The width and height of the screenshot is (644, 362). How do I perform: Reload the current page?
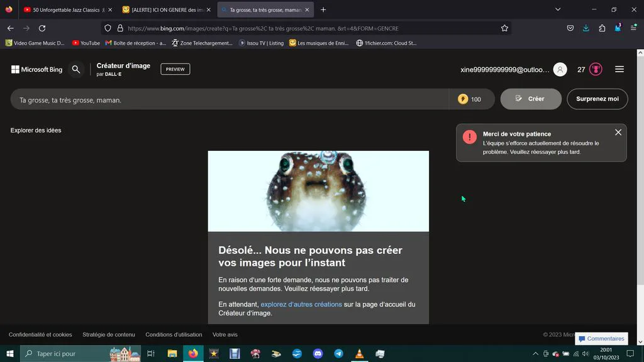click(42, 28)
